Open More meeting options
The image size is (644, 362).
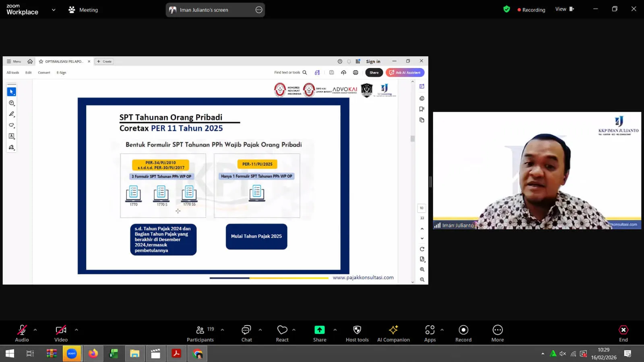pos(497,333)
